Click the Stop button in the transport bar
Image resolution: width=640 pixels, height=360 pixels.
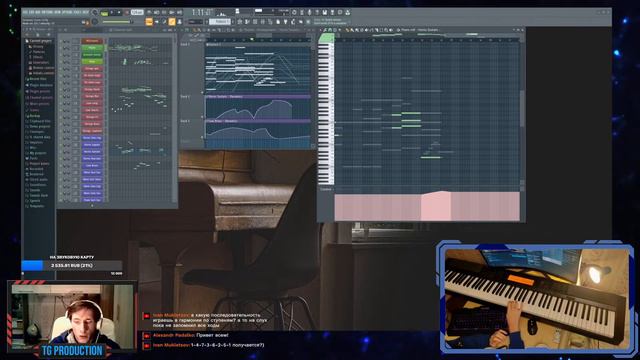119,13
